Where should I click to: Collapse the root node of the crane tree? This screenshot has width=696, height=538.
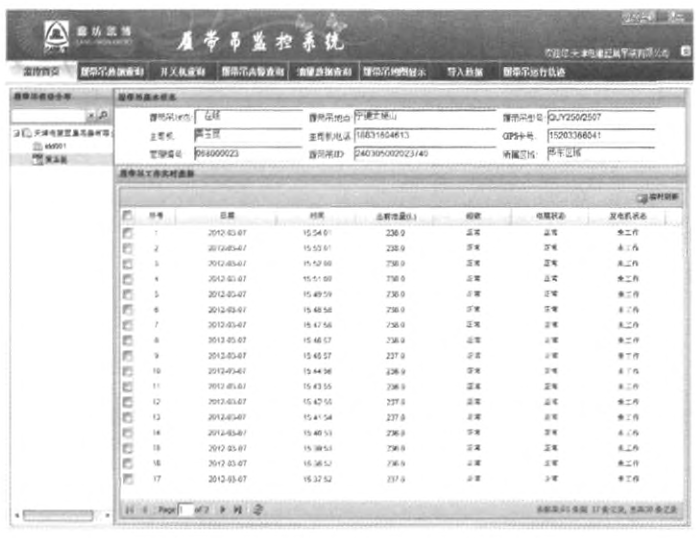tap(17, 133)
